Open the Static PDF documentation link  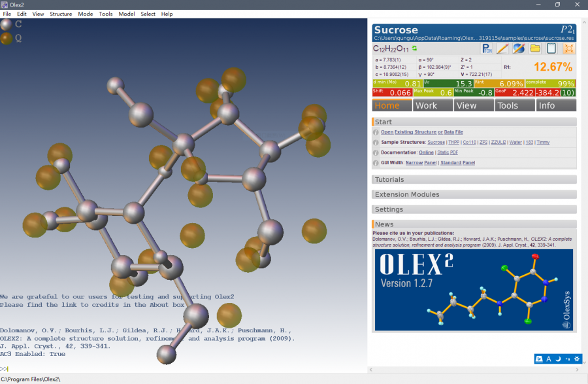(448, 152)
